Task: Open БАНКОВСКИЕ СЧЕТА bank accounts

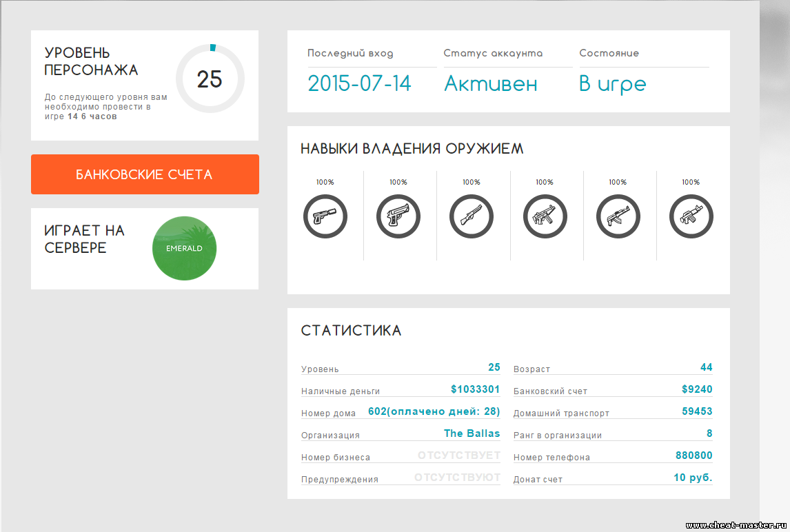Action: [145, 174]
